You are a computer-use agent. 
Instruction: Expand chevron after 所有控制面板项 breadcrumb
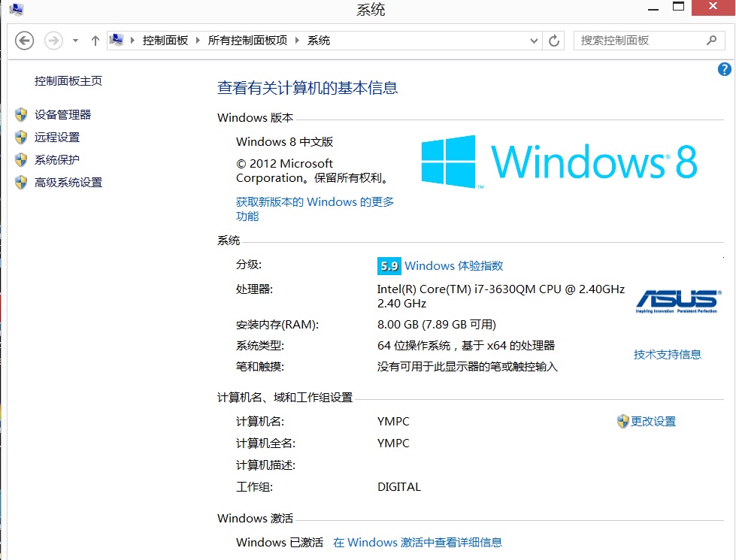click(x=297, y=41)
